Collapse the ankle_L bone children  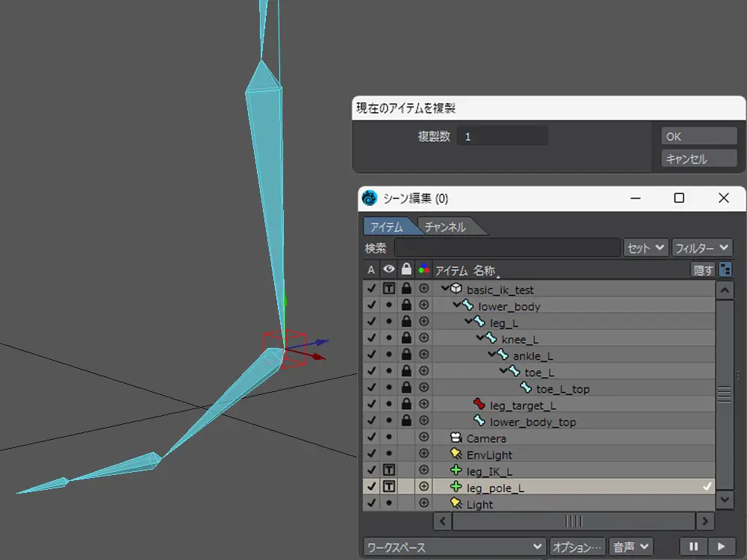click(x=491, y=355)
